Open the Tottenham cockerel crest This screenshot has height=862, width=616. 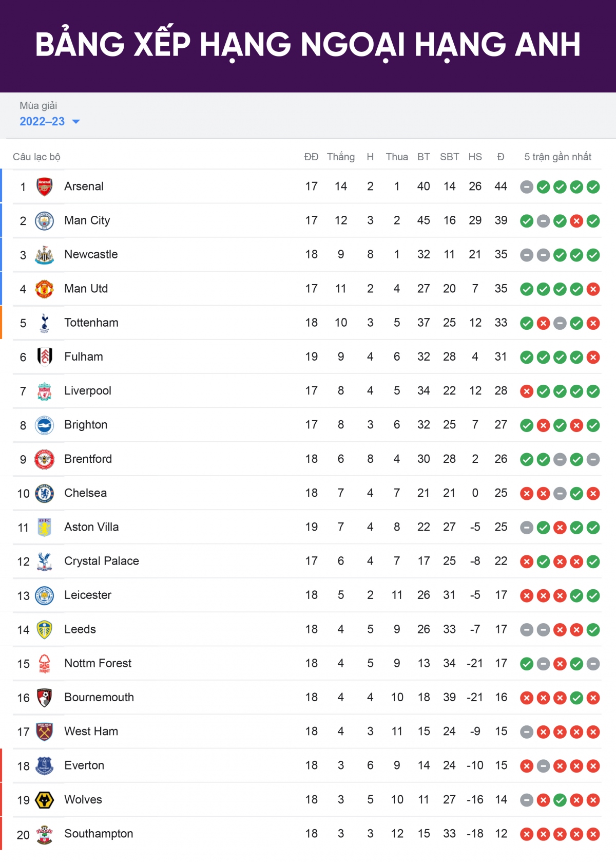click(x=45, y=323)
